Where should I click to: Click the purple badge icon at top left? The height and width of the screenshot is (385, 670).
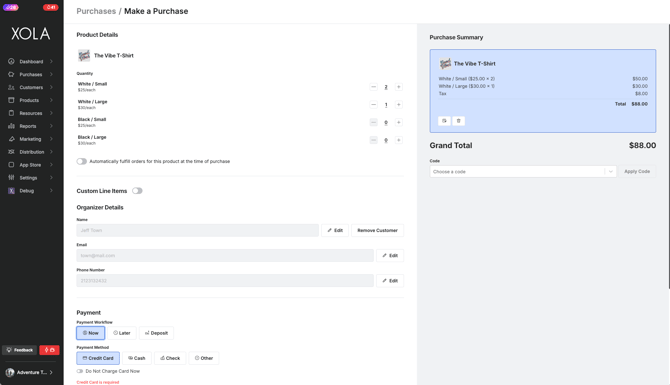pyautogui.click(x=11, y=7)
